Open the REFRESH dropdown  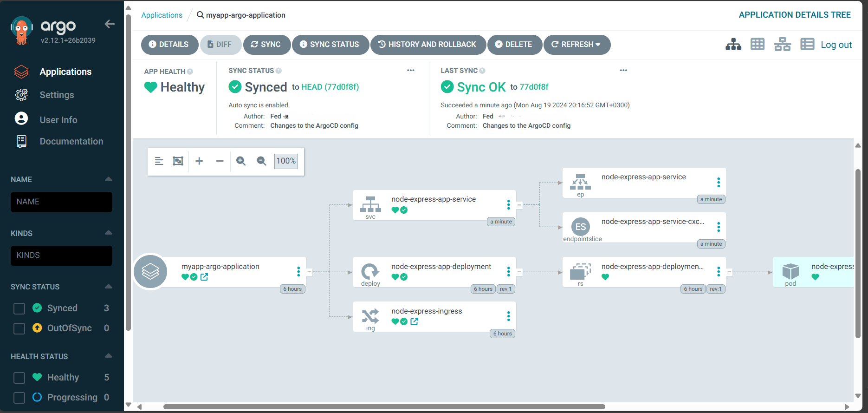pos(577,45)
